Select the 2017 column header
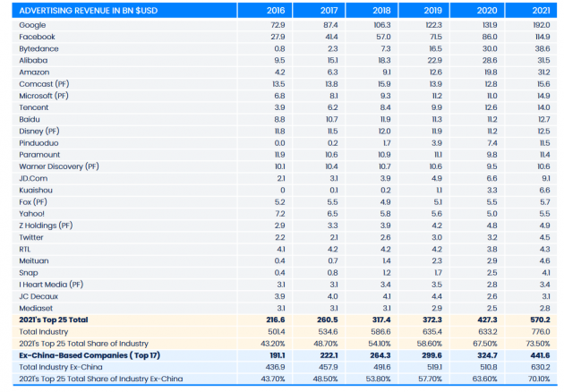The image size is (564, 392). coord(329,11)
